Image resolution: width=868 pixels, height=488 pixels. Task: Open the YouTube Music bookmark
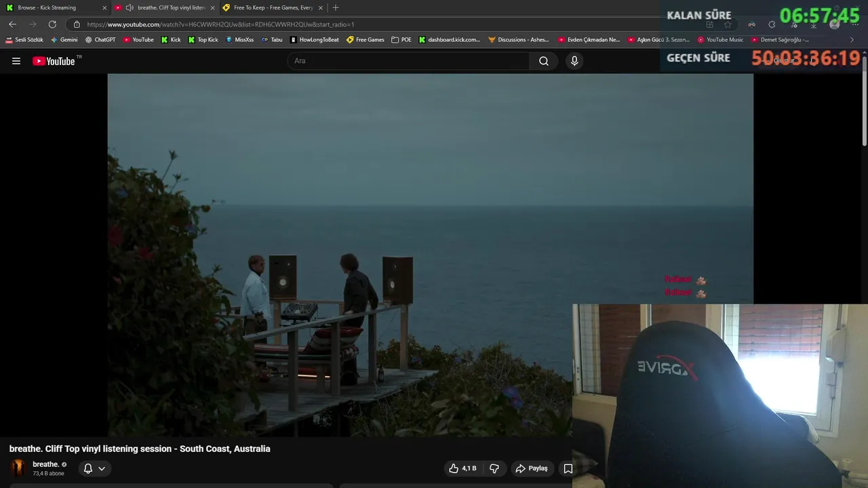coord(720,40)
